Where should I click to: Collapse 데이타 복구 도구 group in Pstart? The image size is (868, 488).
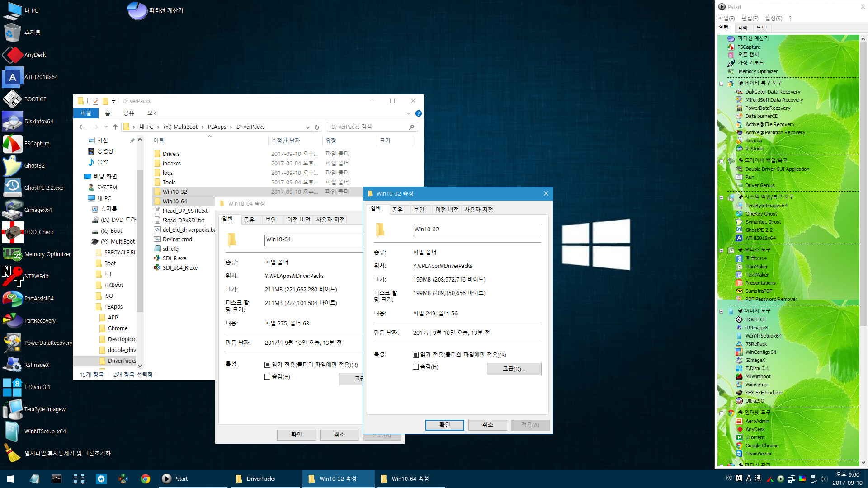[x=722, y=84]
